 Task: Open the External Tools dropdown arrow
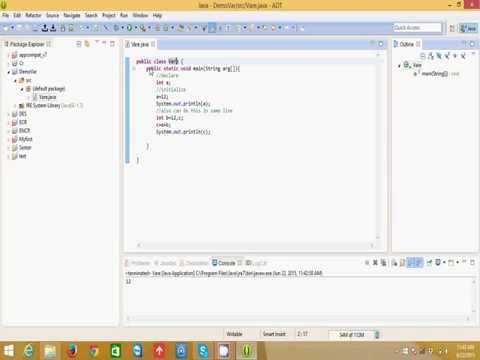coord(149,28)
